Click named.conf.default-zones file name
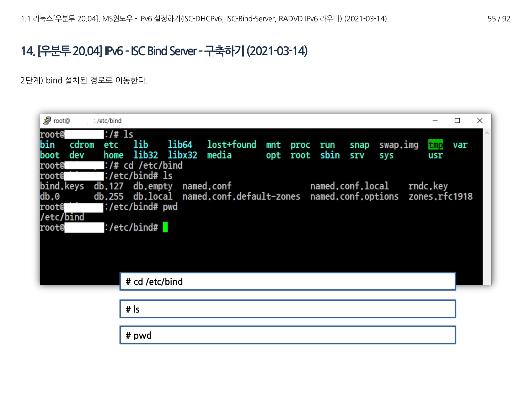 click(x=241, y=197)
